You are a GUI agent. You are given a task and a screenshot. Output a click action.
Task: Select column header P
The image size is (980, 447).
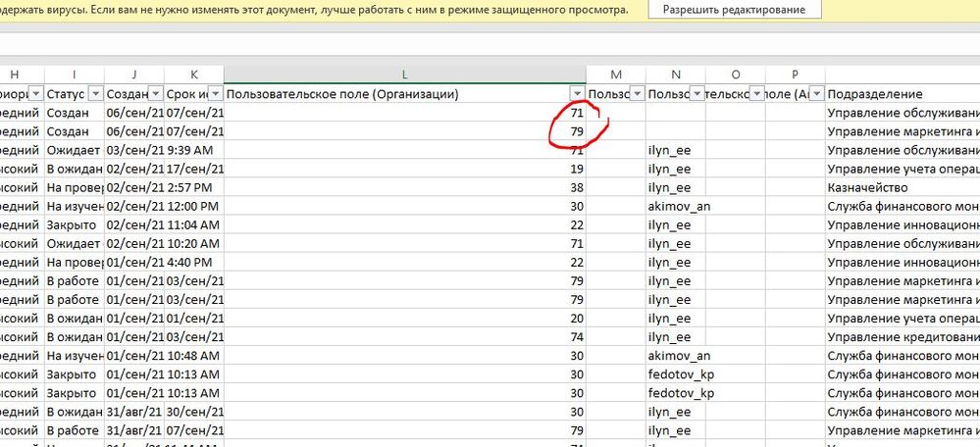(x=795, y=74)
